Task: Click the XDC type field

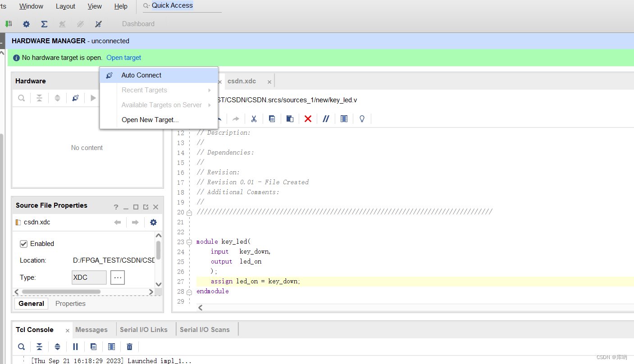Action: [89, 278]
